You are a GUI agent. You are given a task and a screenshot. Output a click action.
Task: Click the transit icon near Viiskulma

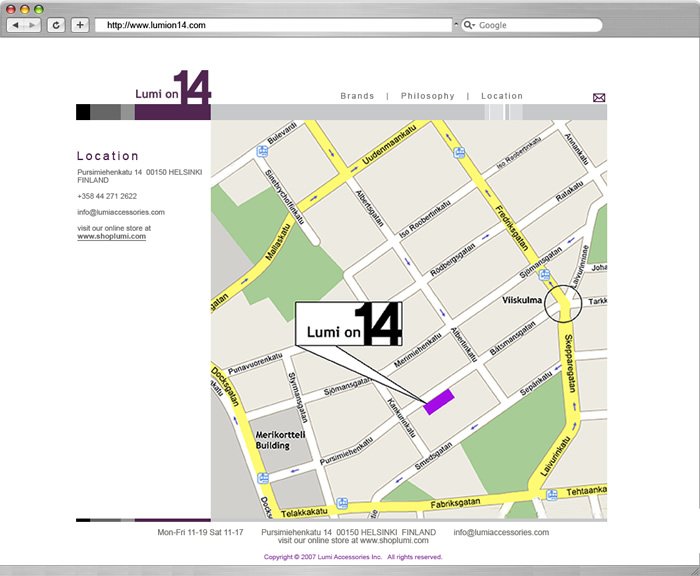tap(544, 275)
